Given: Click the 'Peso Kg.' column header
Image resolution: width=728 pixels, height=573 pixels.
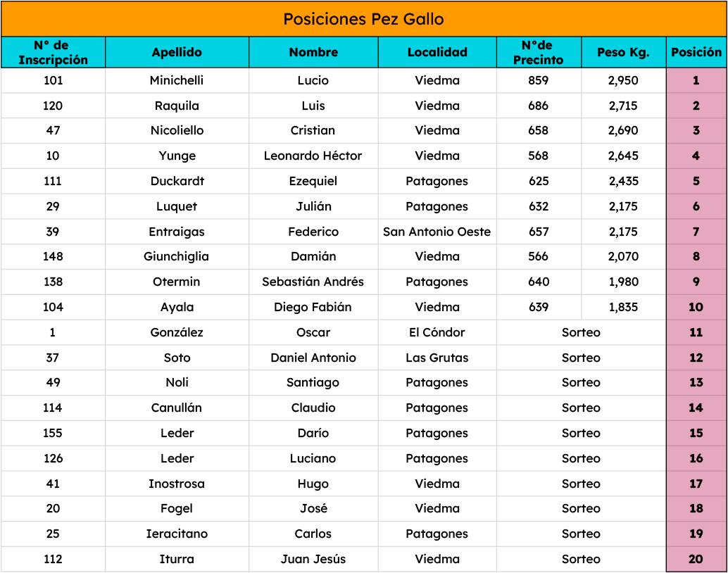Looking at the screenshot, I should point(623,53).
